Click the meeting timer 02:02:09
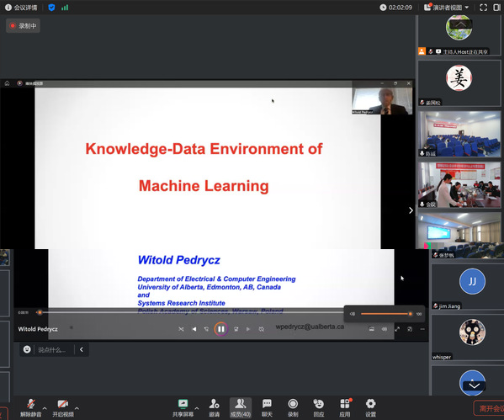 [x=396, y=8]
